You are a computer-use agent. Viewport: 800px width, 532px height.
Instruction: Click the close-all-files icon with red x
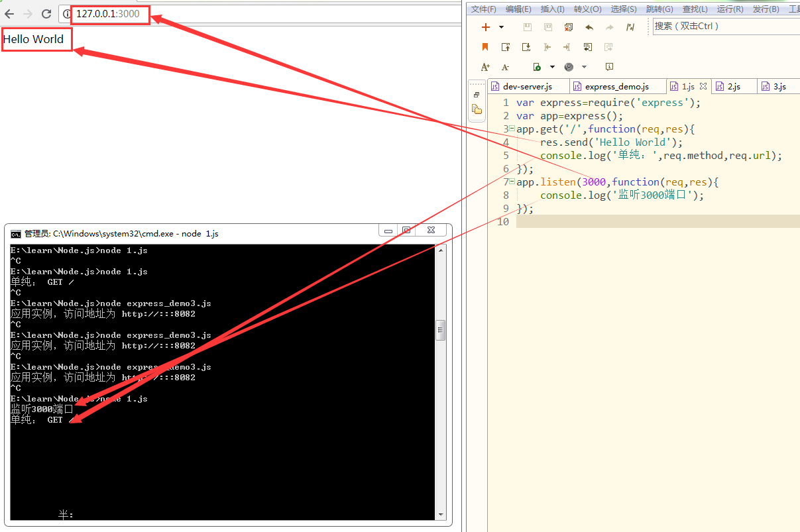(x=568, y=27)
